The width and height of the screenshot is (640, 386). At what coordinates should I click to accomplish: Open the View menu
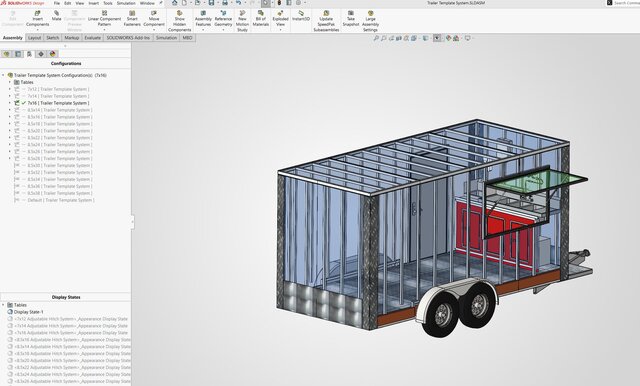pyautogui.click(x=80, y=3)
